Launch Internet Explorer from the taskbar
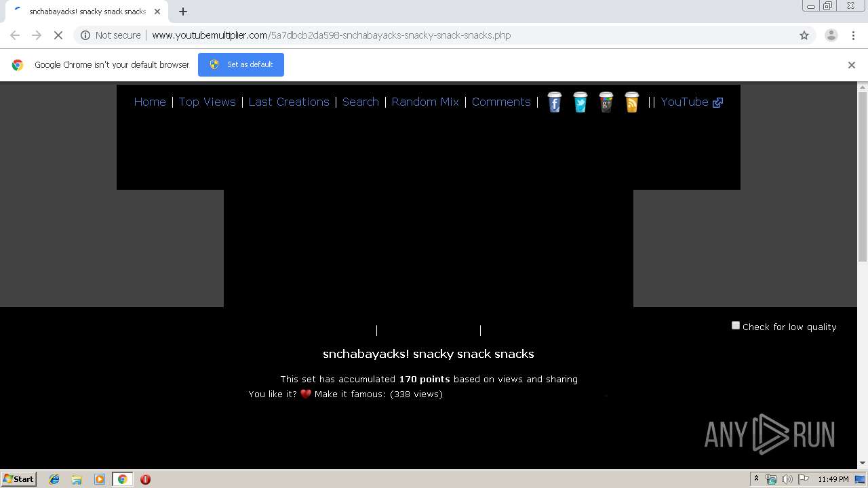 pyautogui.click(x=54, y=479)
